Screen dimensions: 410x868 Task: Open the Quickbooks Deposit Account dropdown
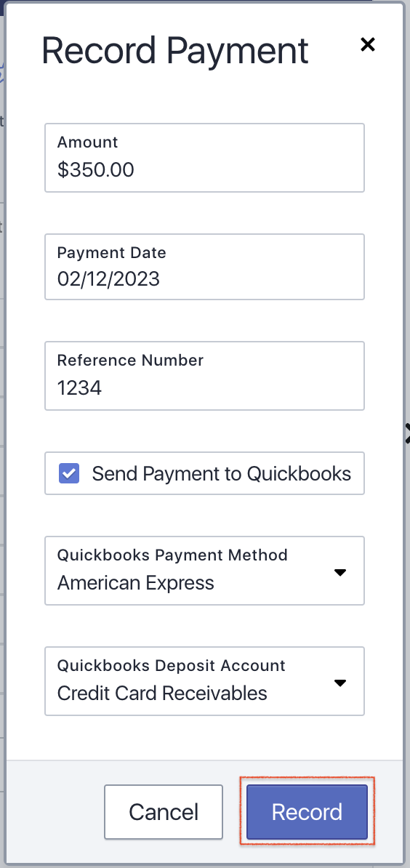pos(204,681)
